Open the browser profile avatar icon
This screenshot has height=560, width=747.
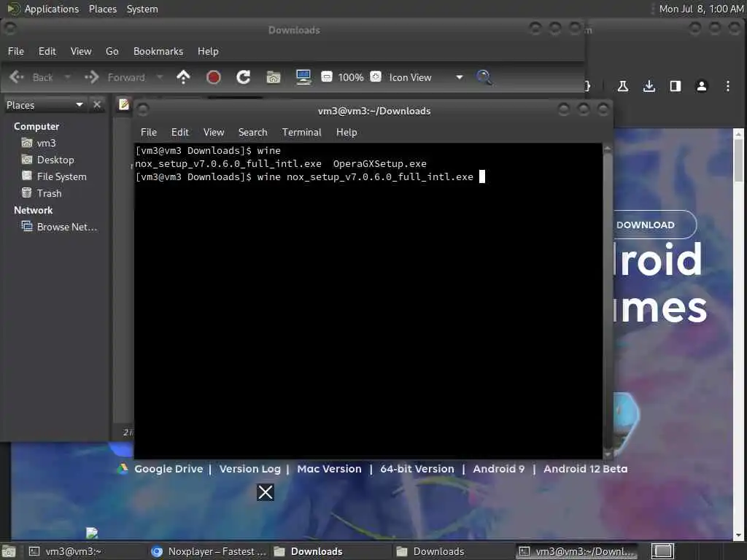[702, 86]
